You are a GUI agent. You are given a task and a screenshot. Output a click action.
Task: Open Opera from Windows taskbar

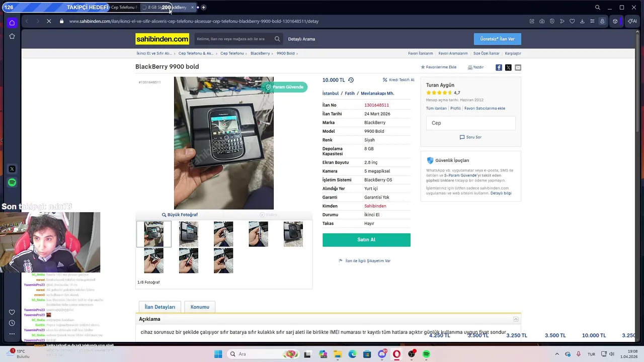[397, 354]
